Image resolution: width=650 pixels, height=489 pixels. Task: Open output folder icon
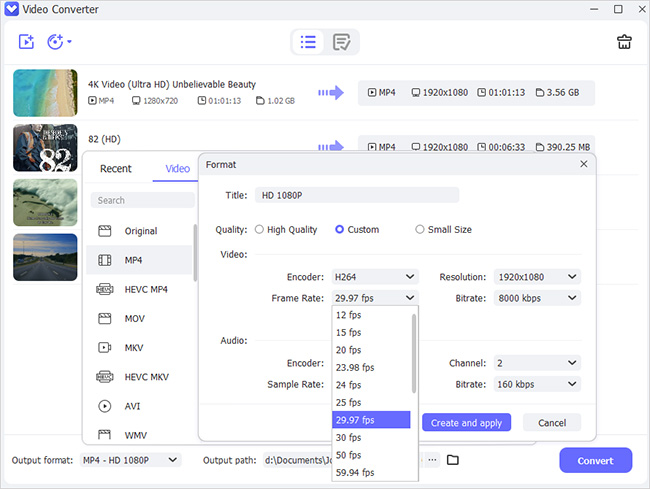click(453, 460)
